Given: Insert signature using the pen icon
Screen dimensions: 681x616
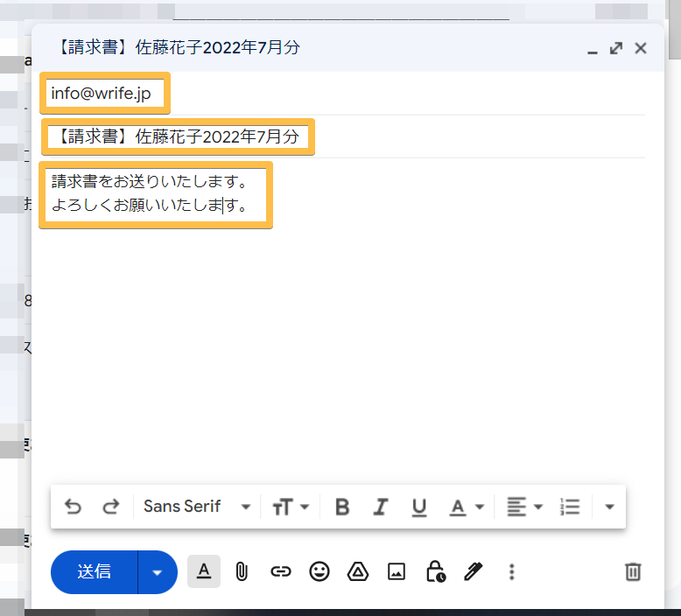Looking at the screenshot, I should tap(474, 572).
